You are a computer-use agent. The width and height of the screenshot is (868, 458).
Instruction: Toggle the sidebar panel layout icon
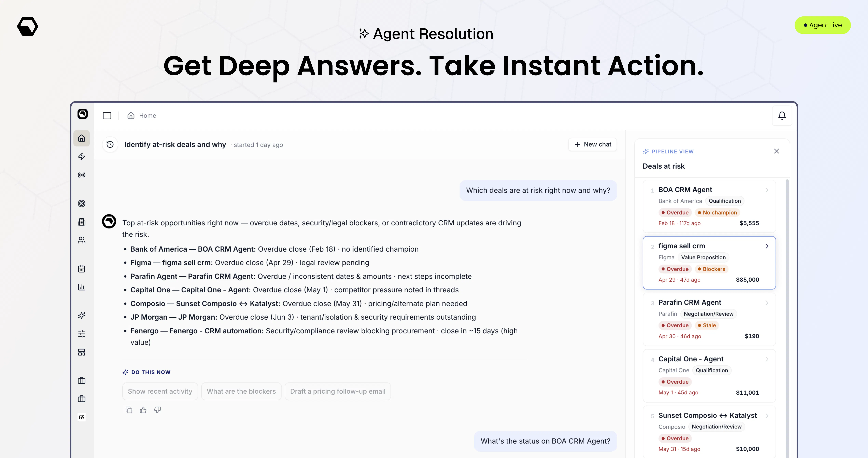(107, 116)
